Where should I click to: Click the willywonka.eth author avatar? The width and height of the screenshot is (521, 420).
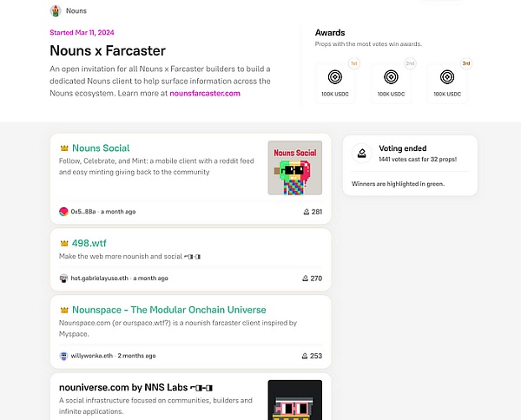pyautogui.click(x=63, y=356)
